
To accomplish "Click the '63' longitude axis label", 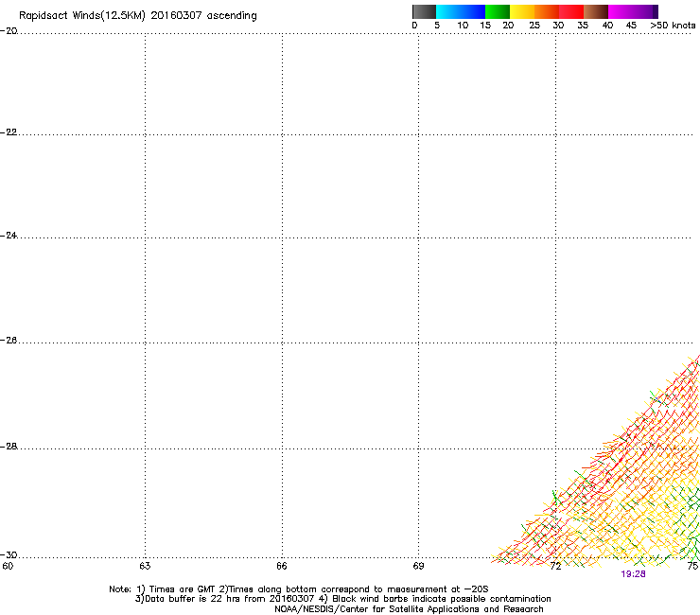I will click(145, 566).
